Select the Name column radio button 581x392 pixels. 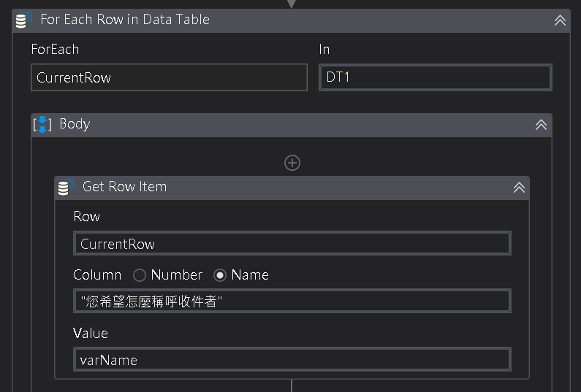coord(220,275)
